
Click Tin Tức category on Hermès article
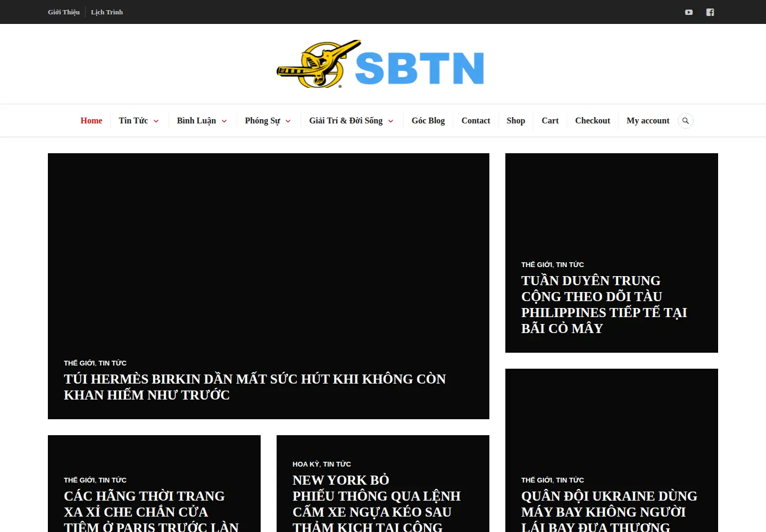click(112, 363)
